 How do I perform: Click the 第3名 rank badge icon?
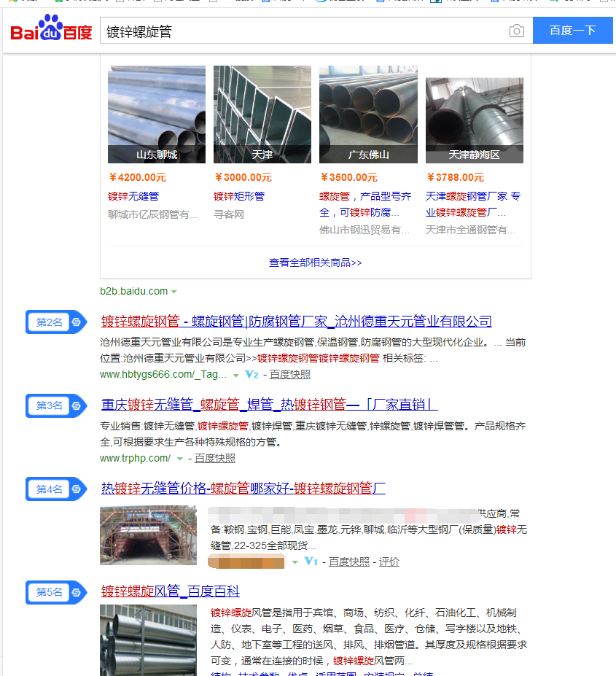[x=56, y=405]
